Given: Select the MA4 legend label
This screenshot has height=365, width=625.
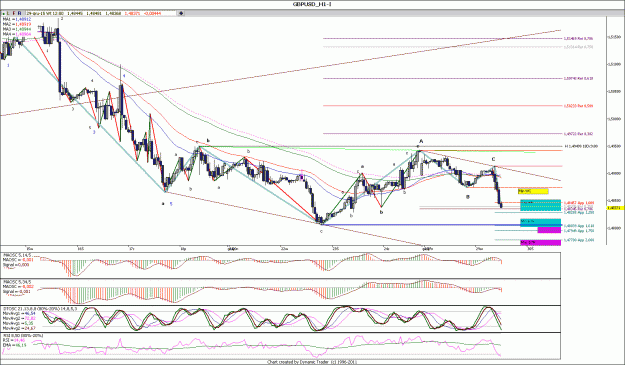Looking at the screenshot, I should pos(17,34).
